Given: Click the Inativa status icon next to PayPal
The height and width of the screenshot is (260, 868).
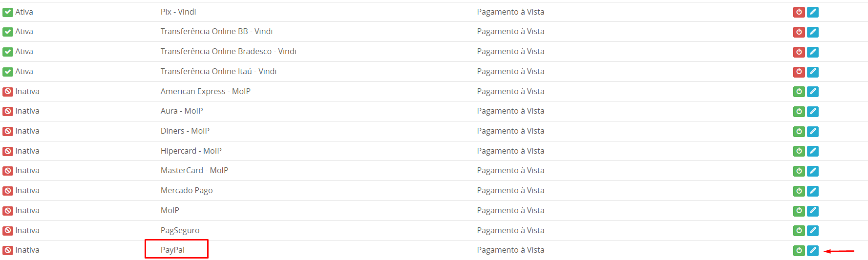Looking at the screenshot, I should coord(8,251).
